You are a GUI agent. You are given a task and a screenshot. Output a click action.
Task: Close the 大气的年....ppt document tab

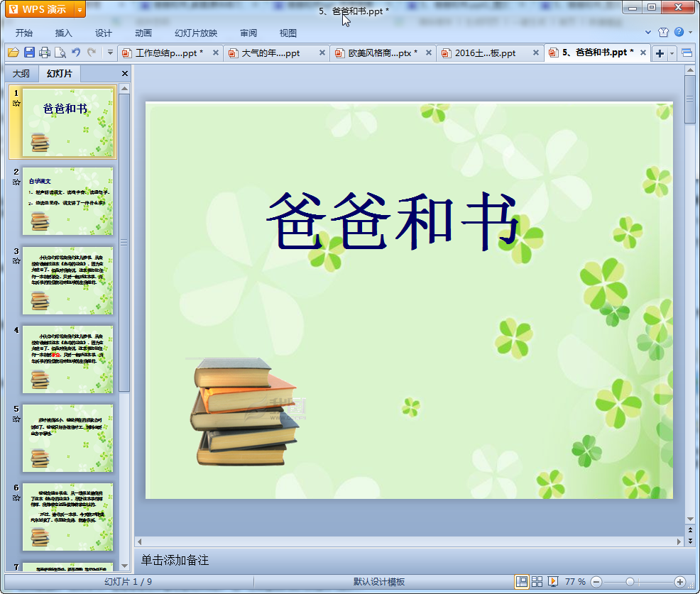[x=322, y=53]
